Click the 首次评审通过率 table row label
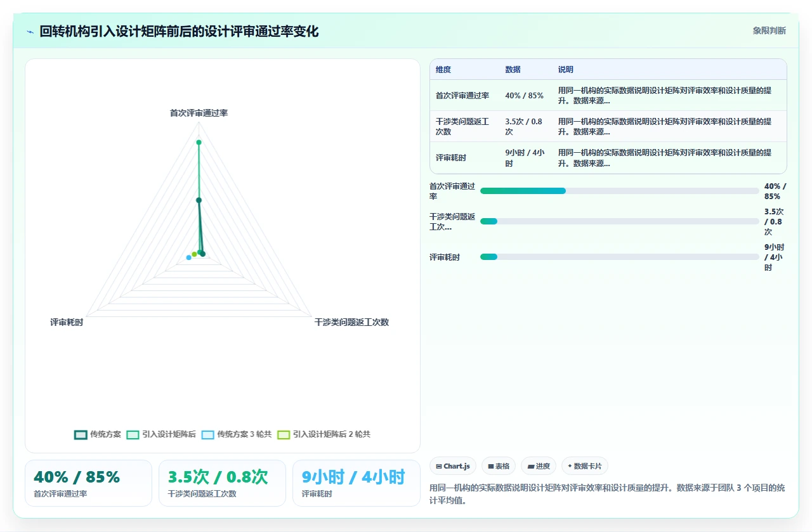This screenshot has width=812, height=532. [462, 96]
